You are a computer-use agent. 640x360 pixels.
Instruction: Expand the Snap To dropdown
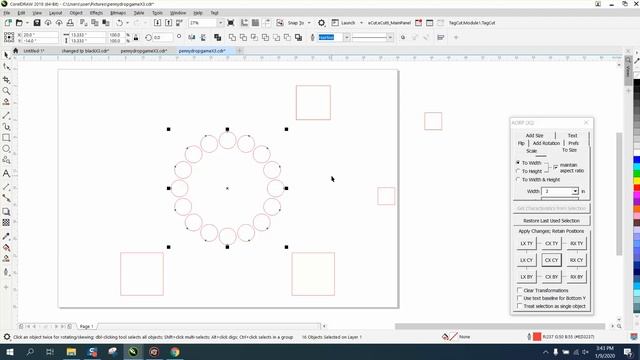[309, 23]
